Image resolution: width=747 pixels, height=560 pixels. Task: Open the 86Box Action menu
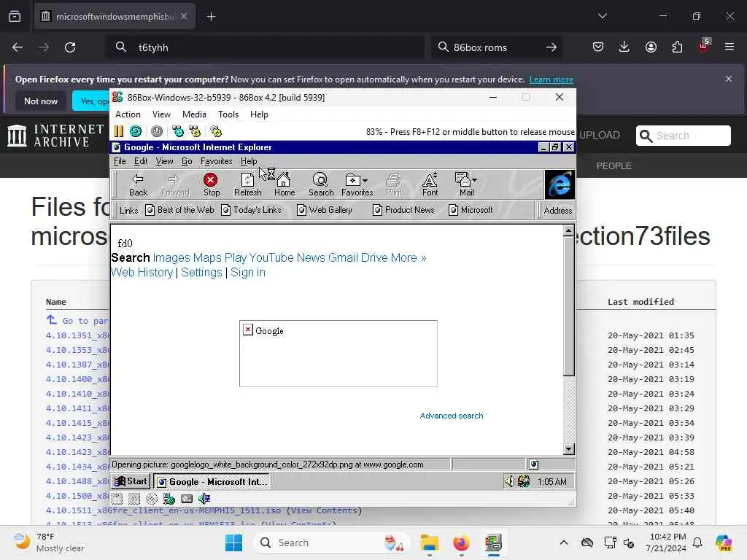pyautogui.click(x=128, y=114)
